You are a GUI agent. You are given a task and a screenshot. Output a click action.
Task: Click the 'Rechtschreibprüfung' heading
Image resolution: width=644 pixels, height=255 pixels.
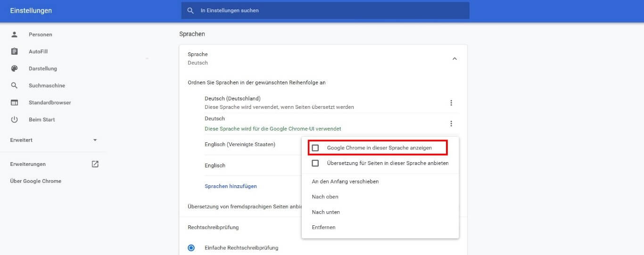(x=213, y=227)
